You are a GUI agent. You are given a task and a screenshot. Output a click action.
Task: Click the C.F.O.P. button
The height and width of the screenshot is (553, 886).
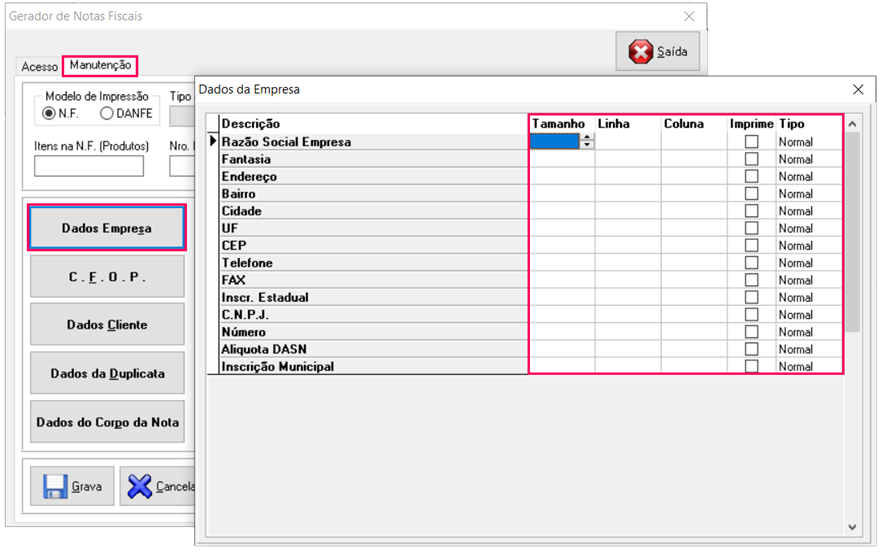107,277
